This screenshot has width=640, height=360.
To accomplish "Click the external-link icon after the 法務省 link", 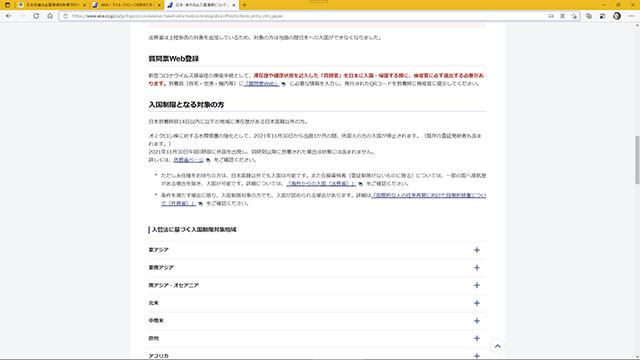I will tap(360, 184).
